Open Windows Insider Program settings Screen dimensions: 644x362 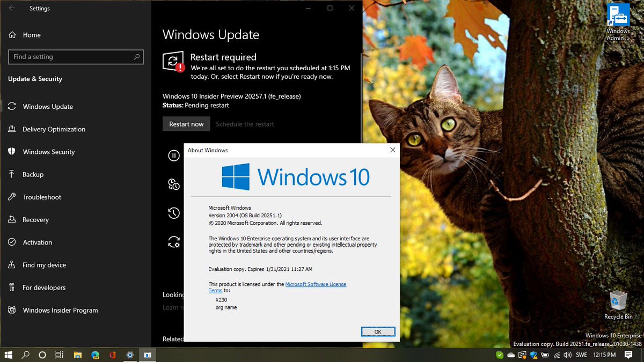click(76, 310)
